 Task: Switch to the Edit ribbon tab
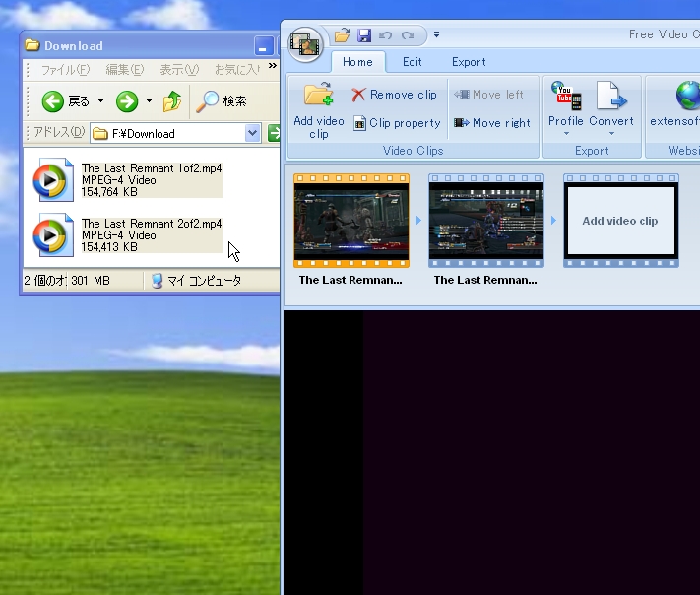coord(412,62)
